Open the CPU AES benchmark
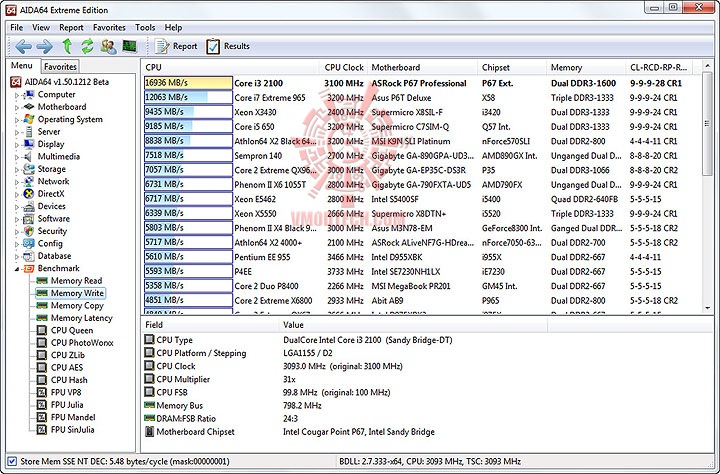The height and width of the screenshot is (474, 720). click(67, 367)
